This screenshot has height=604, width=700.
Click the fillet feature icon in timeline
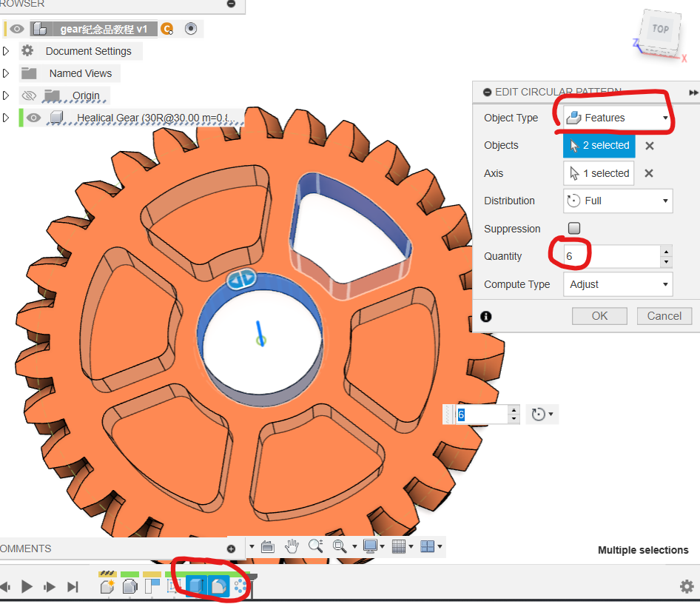(218, 586)
